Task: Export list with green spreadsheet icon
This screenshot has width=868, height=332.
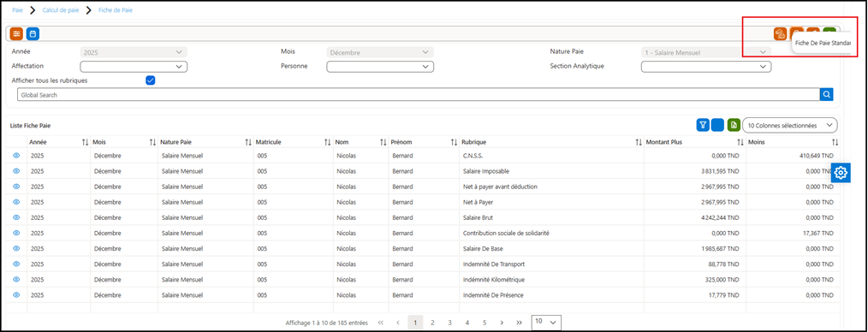Action: point(734,125)
